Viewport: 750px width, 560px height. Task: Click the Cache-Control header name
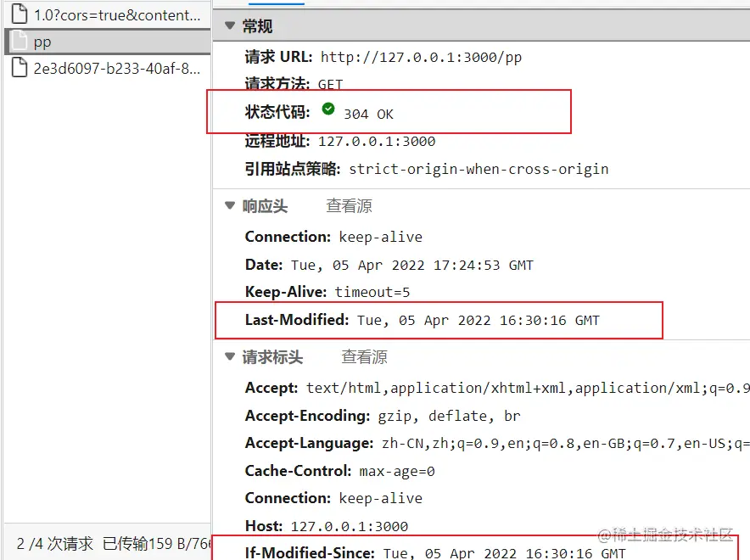[x=298, y=471]
